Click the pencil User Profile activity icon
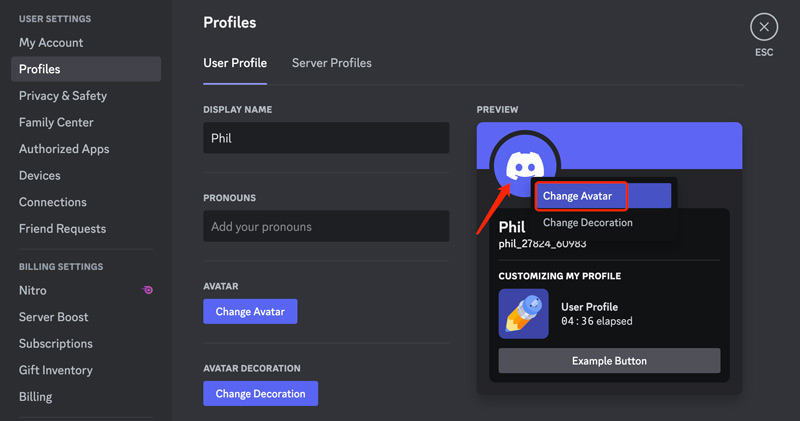800x421 pixels. (x=523, y=314)
